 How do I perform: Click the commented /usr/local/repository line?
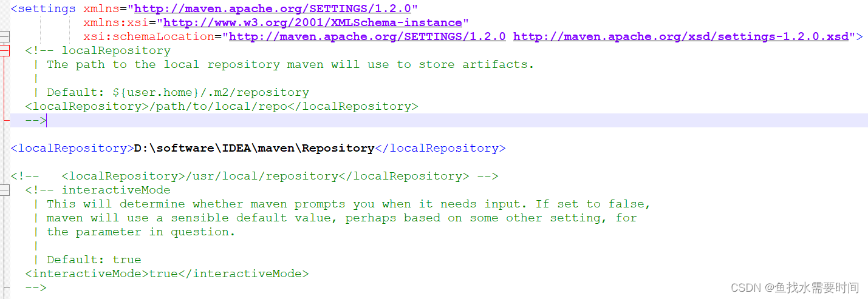click(255, 176)
